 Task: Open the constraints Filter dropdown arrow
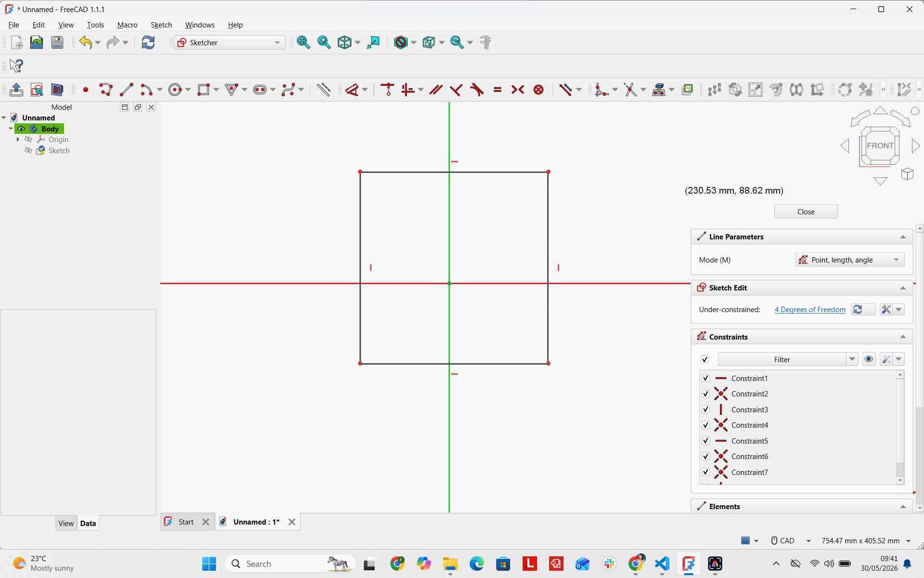852,359
